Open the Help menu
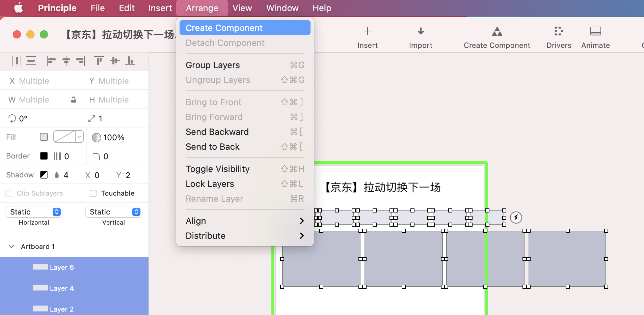644x315 pixels. point(322,8)
